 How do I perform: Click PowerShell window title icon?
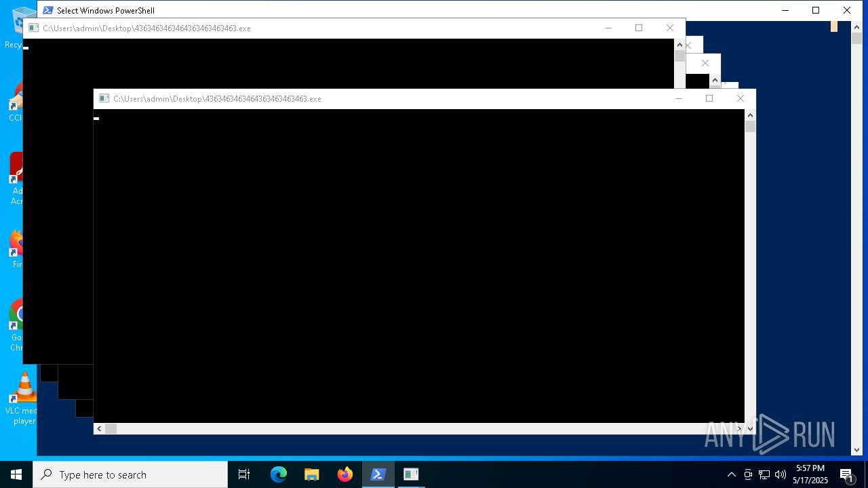[x=48, y=10]
